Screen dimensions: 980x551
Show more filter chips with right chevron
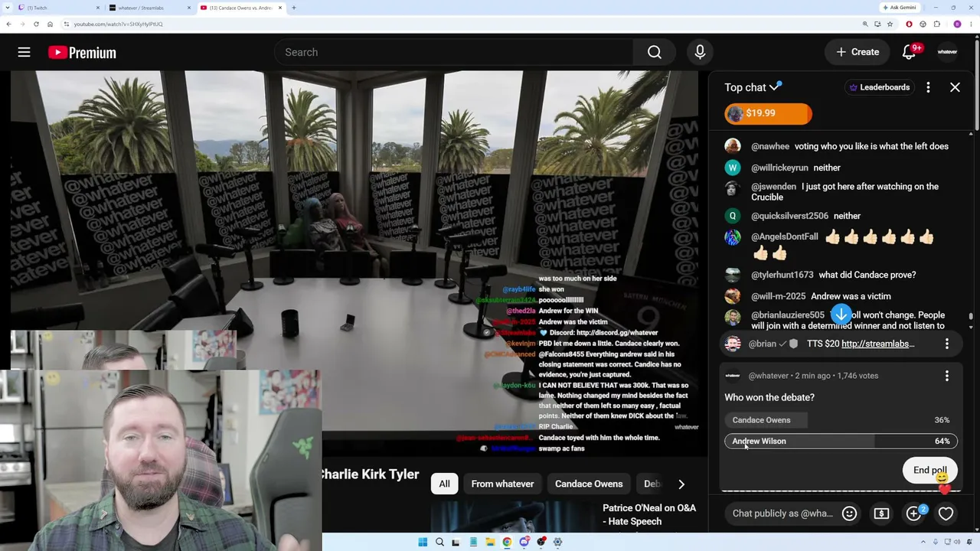[x=681, y=484]
